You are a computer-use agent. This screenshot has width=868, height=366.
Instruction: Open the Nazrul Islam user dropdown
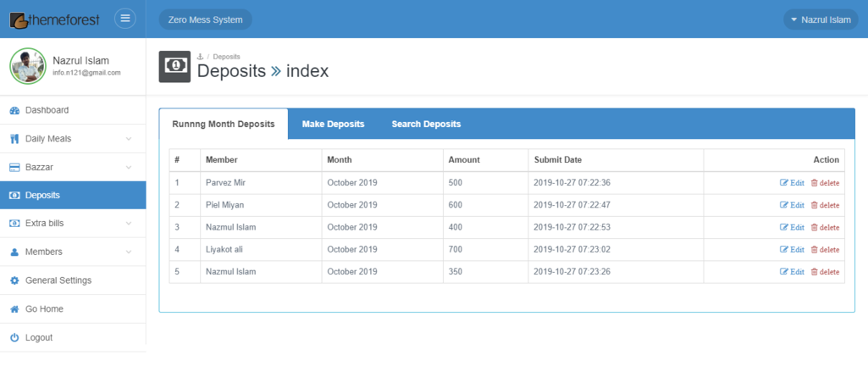tap(820, 19)
